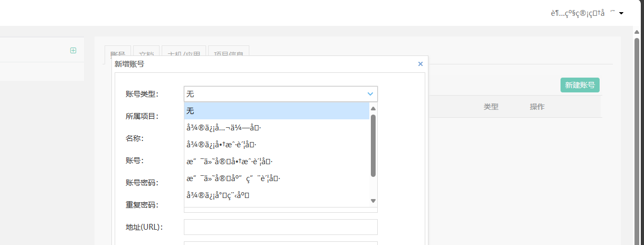The width and height of the screenshot is (644, 245).
Task: Choose the option "å¾®ä¿¡å…¬ä¼—å·"
Action: tap(276, 128)
